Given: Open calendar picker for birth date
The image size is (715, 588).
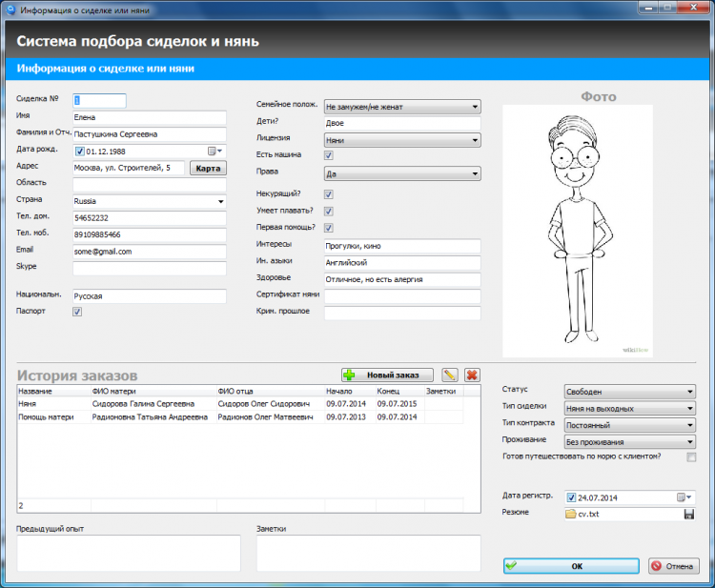Looking at the screenshot, I should pos(215,151).
